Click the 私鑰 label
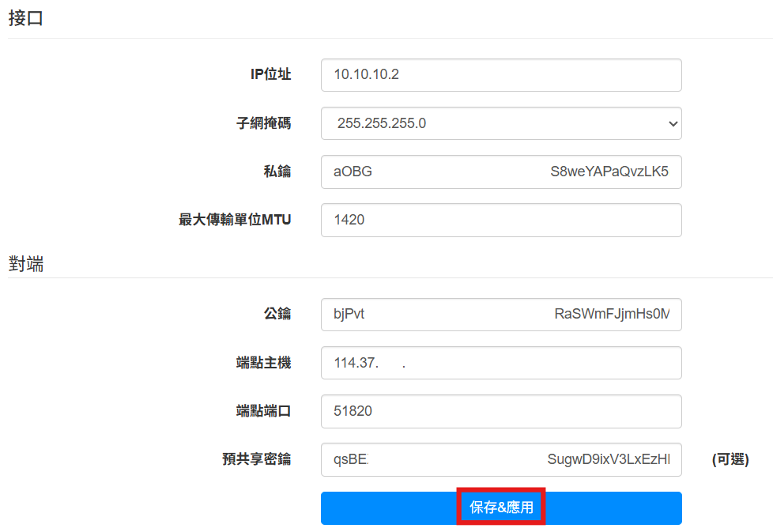This screenshot has height=532, width=773. click(277, 172)
